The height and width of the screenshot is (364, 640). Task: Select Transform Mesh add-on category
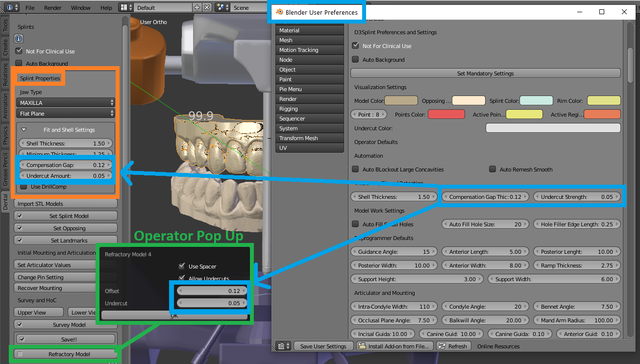(309, 138)
